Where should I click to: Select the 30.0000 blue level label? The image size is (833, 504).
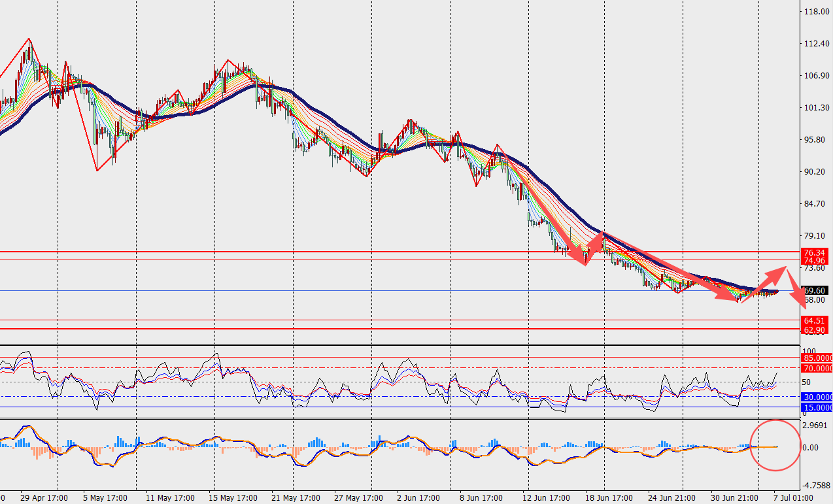click(x=817, y=397)
